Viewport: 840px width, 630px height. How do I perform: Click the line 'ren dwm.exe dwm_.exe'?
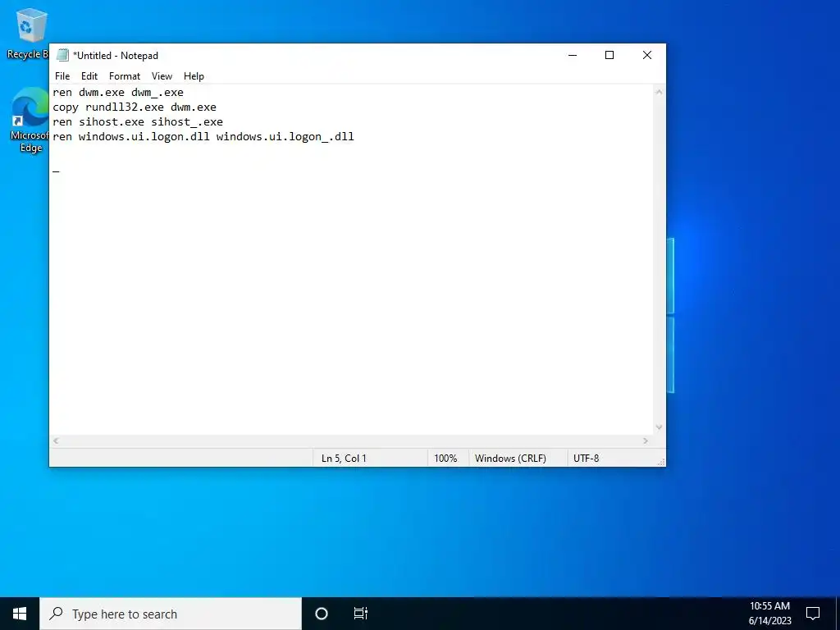118,92
